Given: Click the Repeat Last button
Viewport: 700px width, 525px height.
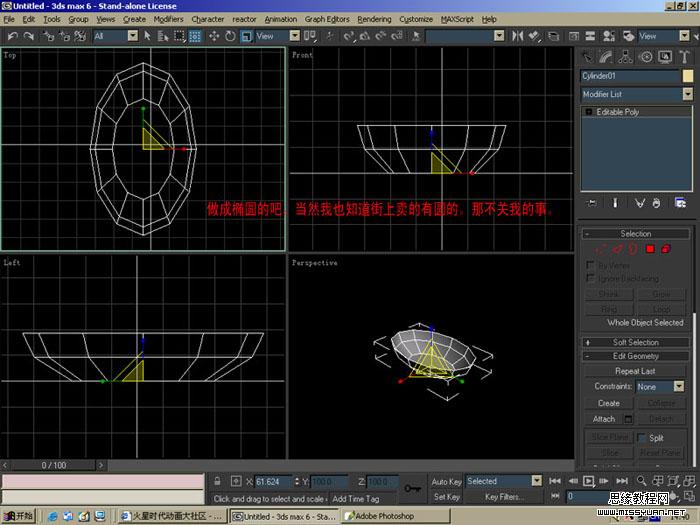Looking at the screenshot, I should 635,371.
